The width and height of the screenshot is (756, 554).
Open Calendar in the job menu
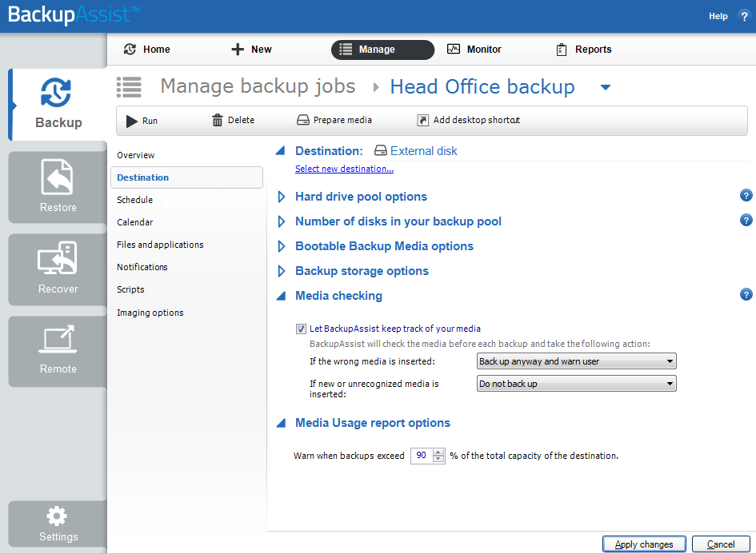pos(134,222)
